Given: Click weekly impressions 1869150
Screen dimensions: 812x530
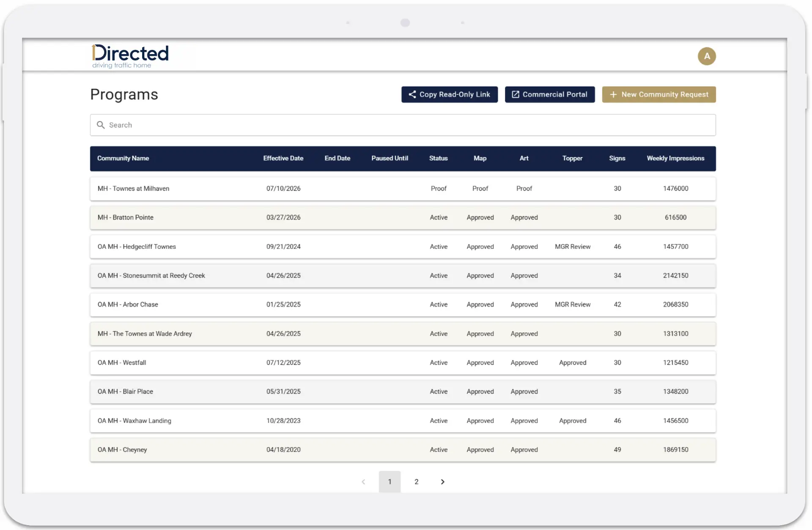Looking at the screenshot, I should coord(675,450).
